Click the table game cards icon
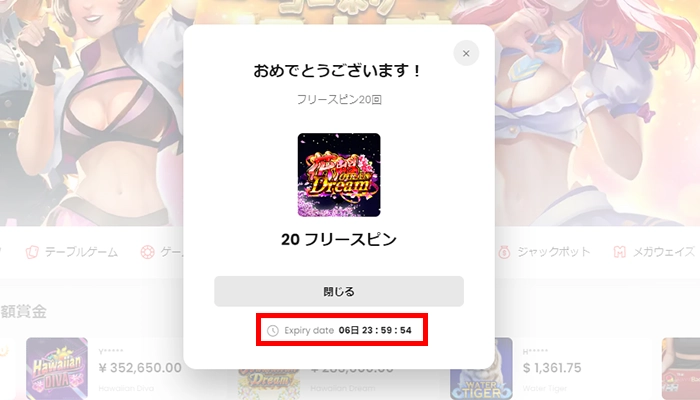Screen dimensions: 700x400 32,252
